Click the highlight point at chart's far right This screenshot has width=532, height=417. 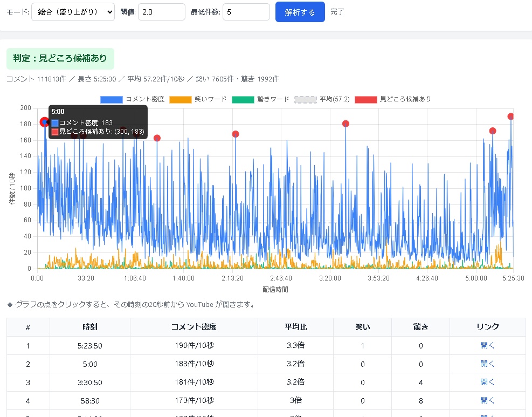pos(510,117)
